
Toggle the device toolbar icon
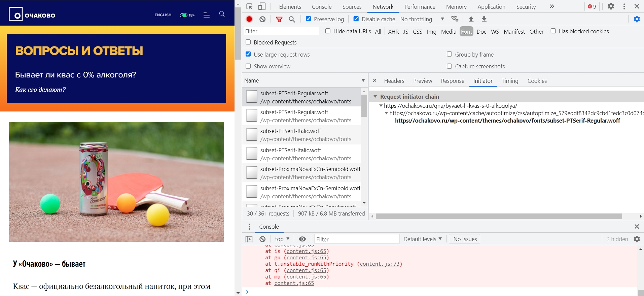(262, 6)
